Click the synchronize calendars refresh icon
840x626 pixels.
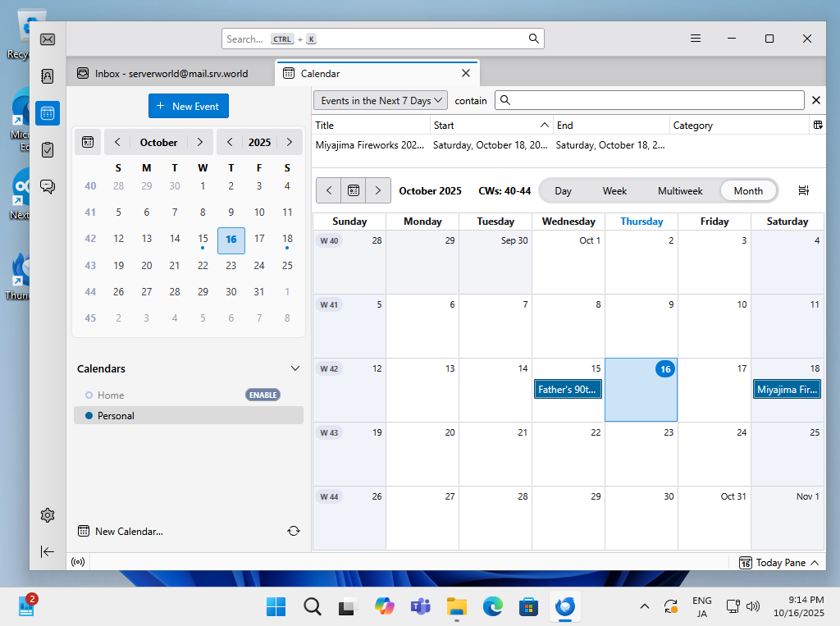pos(294,531)
